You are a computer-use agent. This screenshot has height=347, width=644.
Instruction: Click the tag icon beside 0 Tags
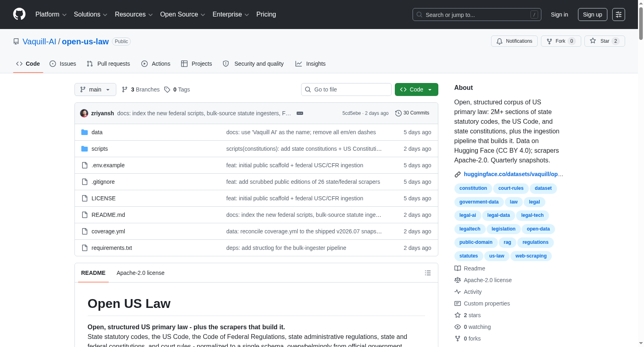[167, 89]
